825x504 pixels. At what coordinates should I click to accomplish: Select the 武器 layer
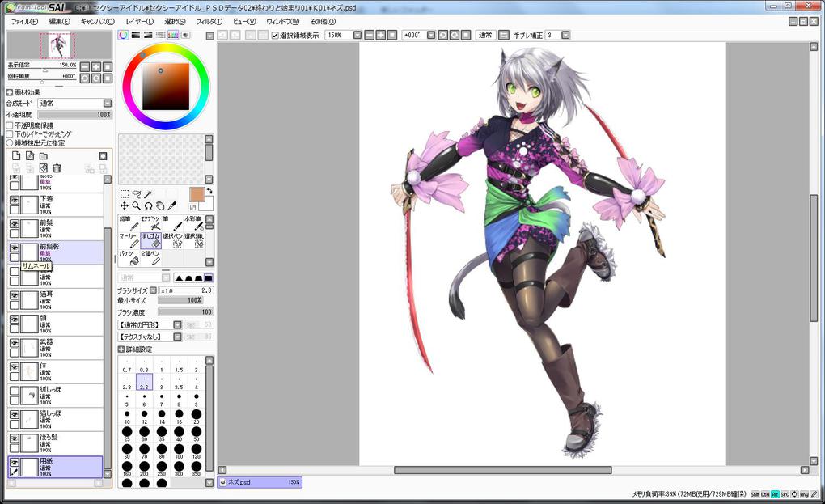click(56, 348)
